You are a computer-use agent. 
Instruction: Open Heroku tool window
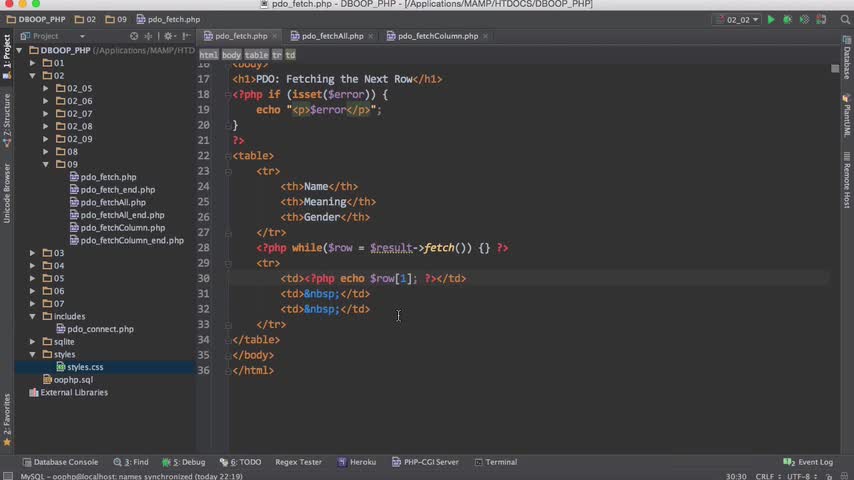357,462
